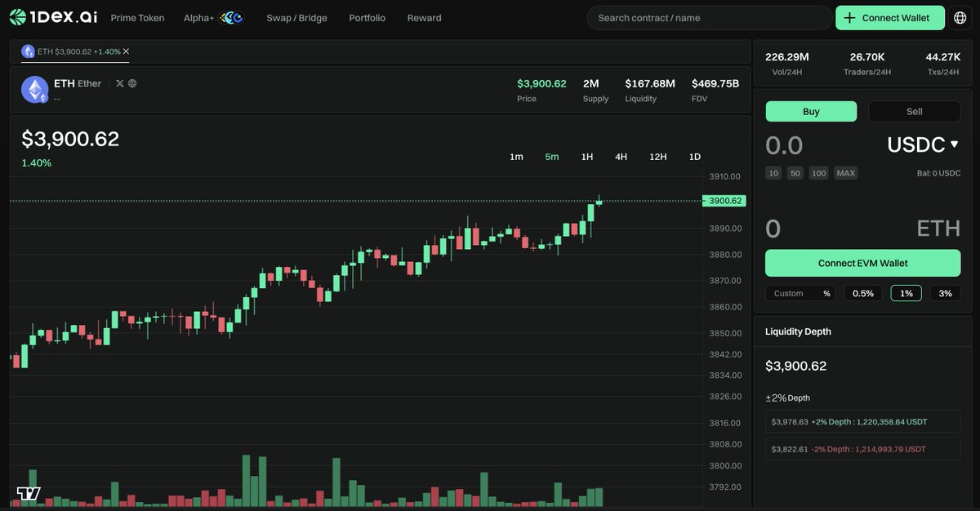Select the Buy tab
This screenshot has width=980, height=511.
(811, 112)
